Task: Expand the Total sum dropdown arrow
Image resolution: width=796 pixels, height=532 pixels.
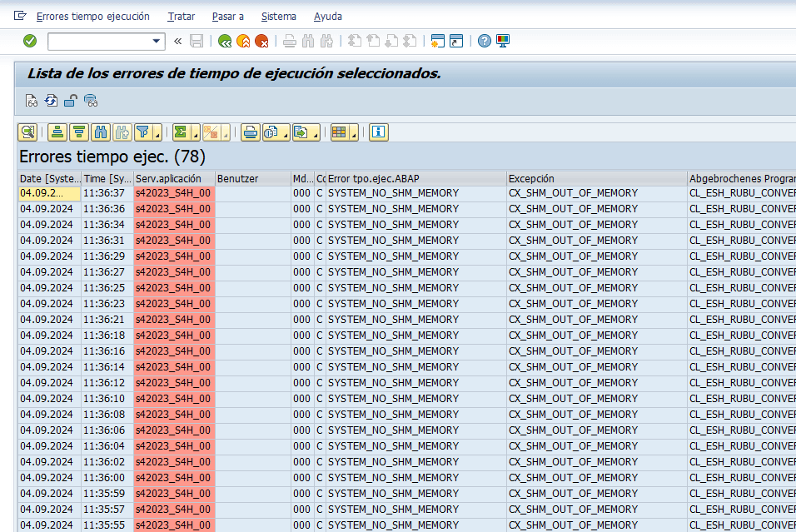Action: 194,133
